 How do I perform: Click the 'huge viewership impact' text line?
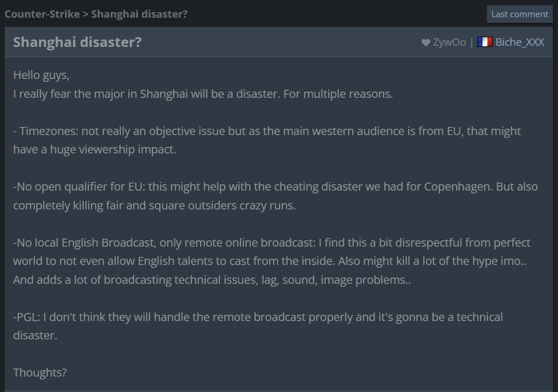pos(95,149)
